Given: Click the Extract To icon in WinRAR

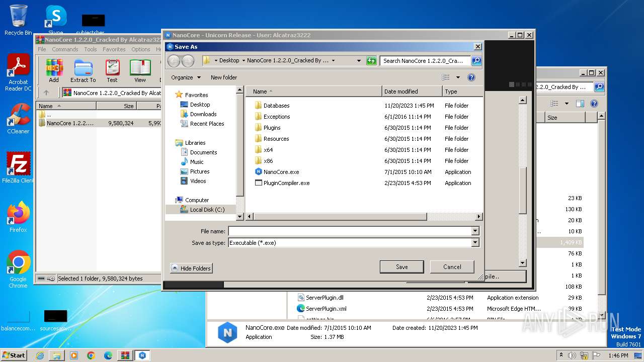Looking at the screenshot, I should [x=83, y=71].
